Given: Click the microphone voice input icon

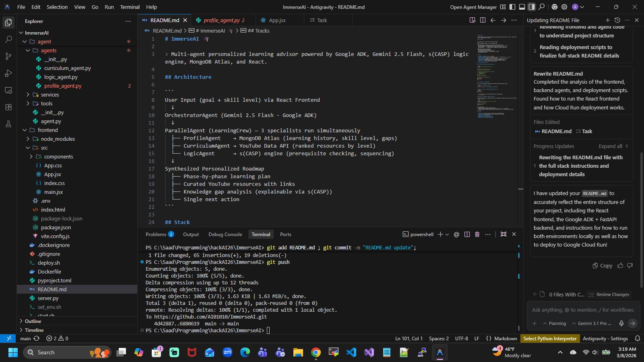Looking at the screenshot, I should tap(621, 323).
